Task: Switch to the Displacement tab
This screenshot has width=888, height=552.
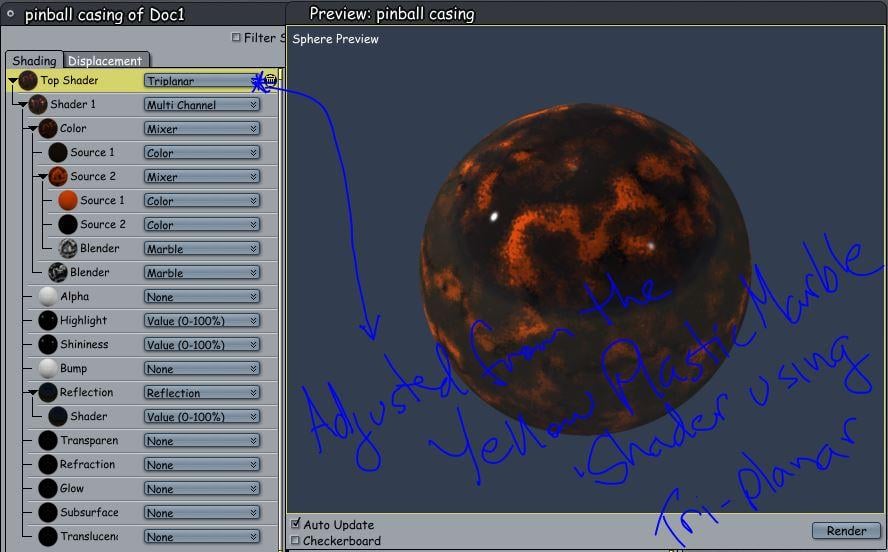Action: [105, 61]
